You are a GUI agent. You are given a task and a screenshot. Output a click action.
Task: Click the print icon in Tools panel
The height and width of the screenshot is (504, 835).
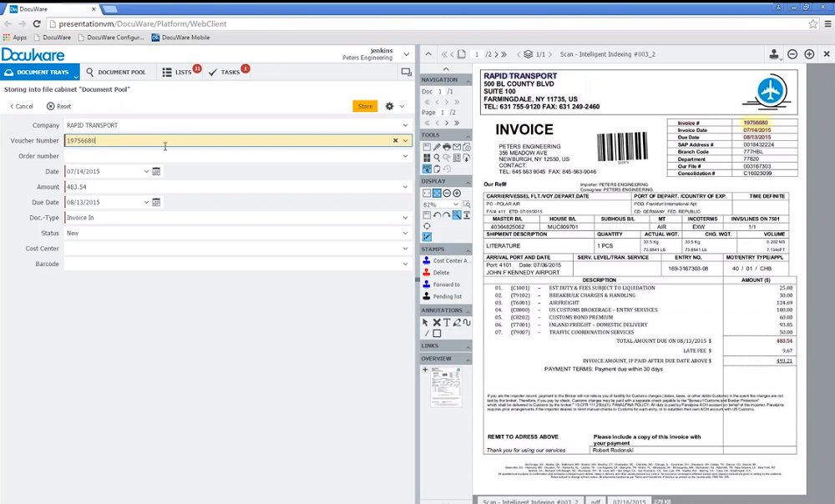pyautogui.click(x=447, y=147)
